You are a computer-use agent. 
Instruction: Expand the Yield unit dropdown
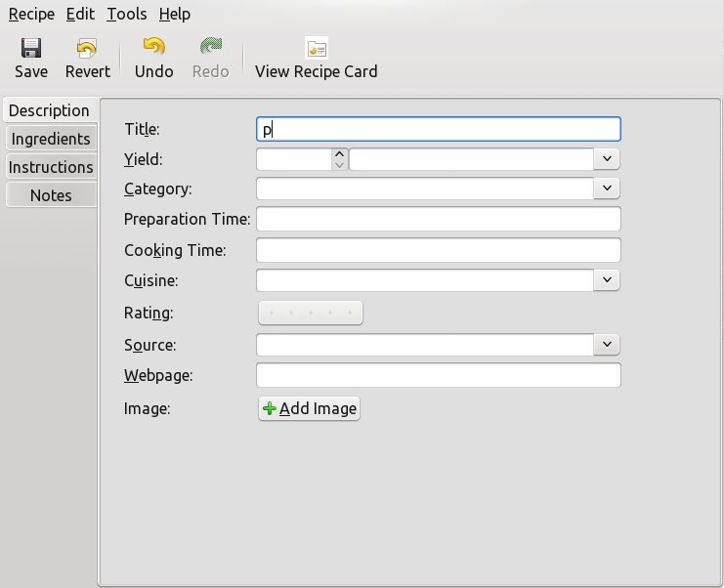607,159
